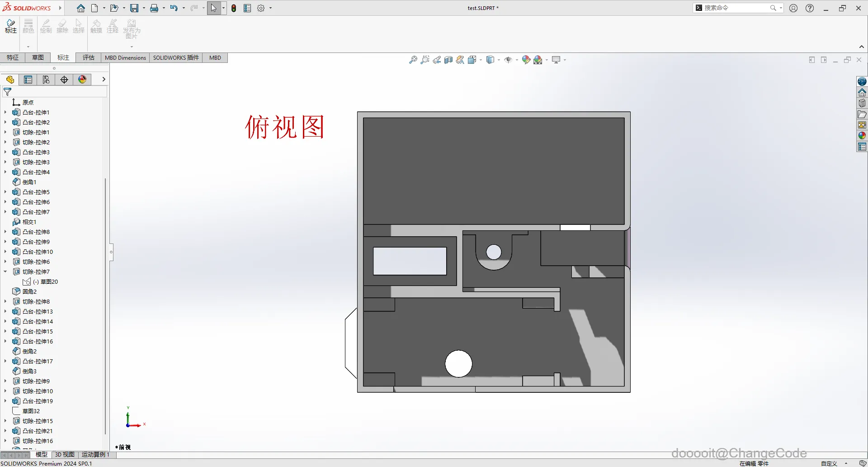The width and height of the screenshot is (868, 467).
Task: Collapse the 切除-拉伸7 feature node
Action: pyautogui.click(x=5, y=272)
